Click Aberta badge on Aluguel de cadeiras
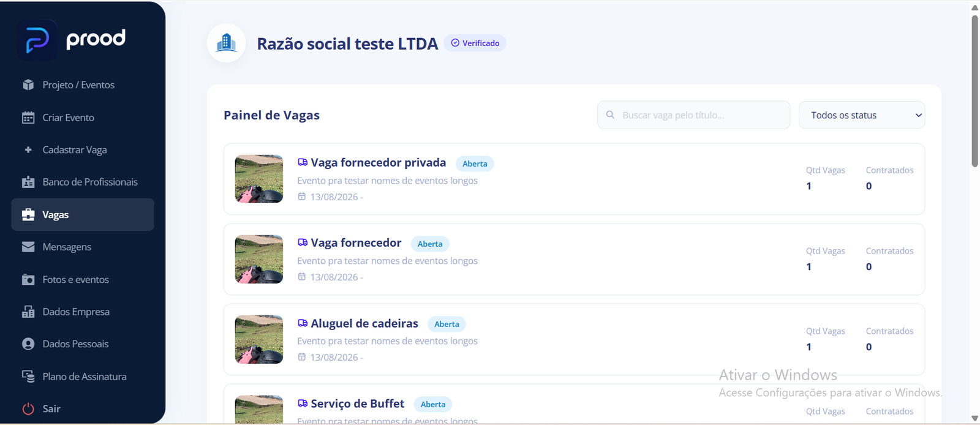Screen dimensions: 980x425 [x=447, y=324]
